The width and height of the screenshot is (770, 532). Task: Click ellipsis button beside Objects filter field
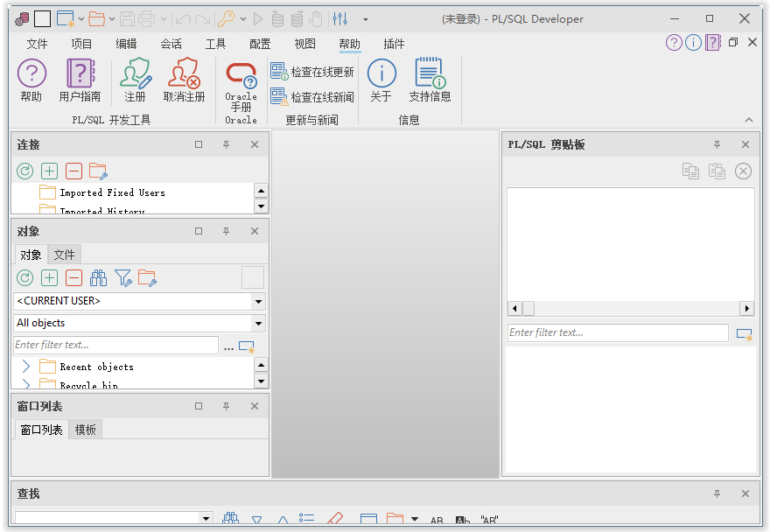[229, 346]
